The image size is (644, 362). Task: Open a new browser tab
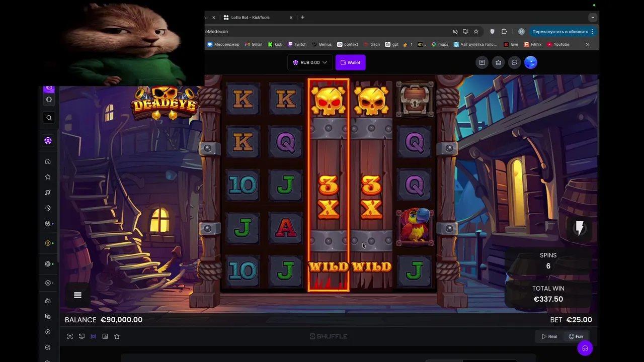click(302, 17)
